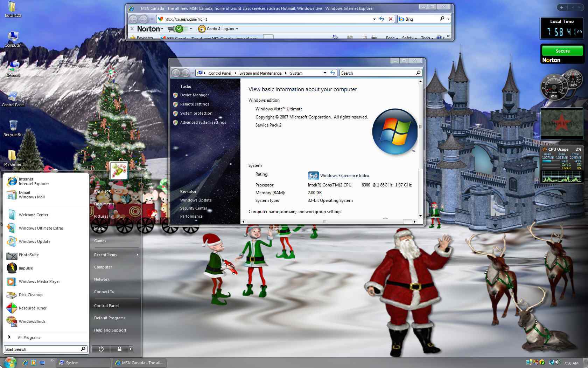The width and height of the screenshot is (588, 368).
Task: Open Control Panel from Start menu
Action: coord(106,306)
